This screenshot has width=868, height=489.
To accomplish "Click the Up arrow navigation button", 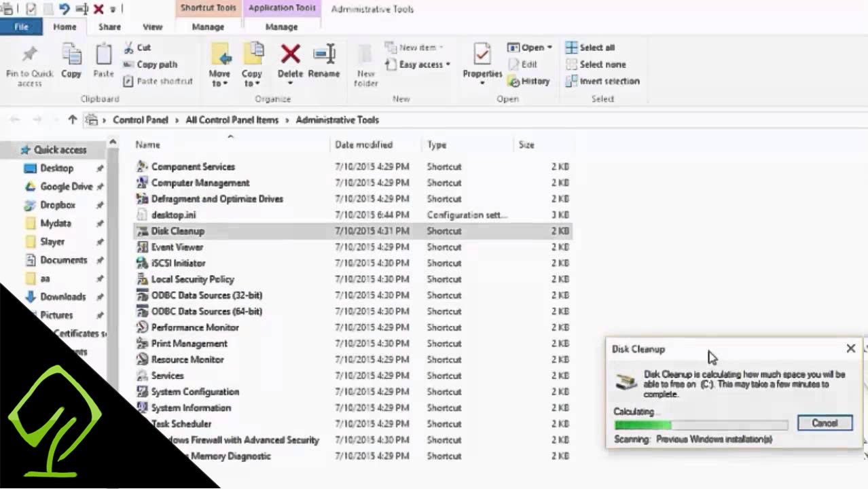I will coord(73,120).
